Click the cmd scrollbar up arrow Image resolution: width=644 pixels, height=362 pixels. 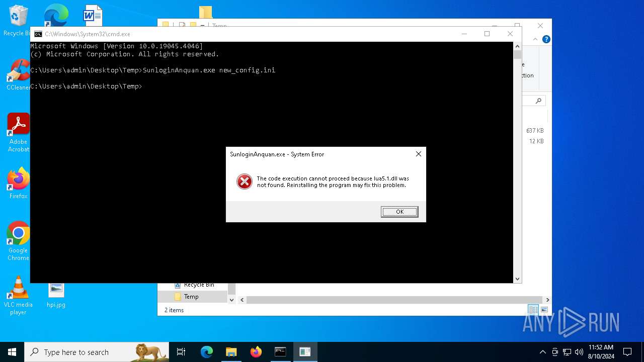(x=517, y=46)
